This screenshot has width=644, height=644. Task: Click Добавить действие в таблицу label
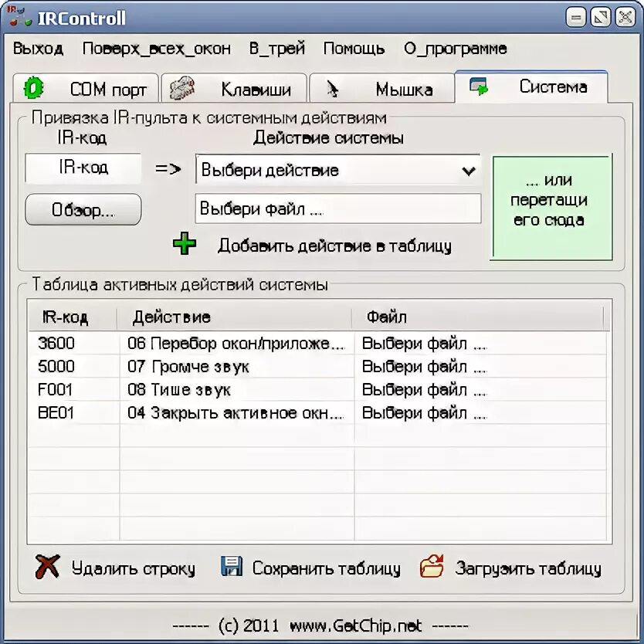click(x=334, y=246)
